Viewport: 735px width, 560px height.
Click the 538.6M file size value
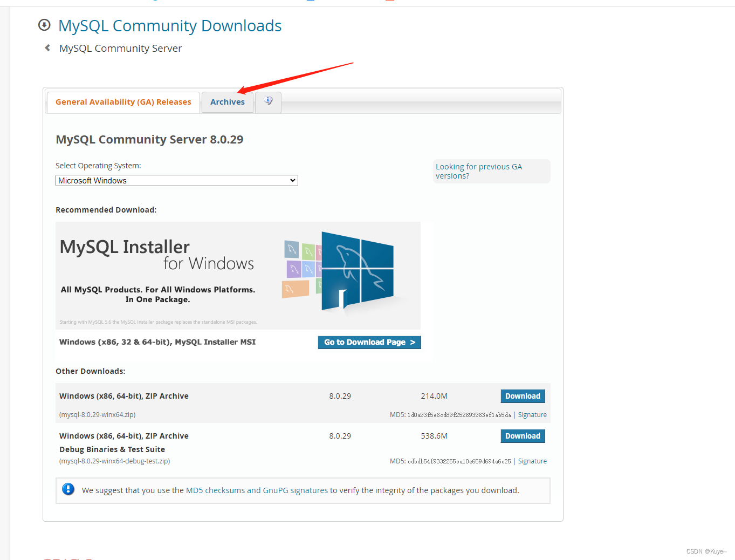[434, 436]
